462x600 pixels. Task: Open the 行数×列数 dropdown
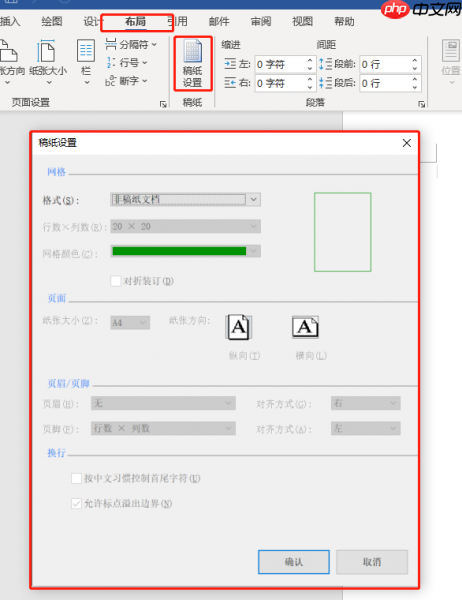(x=186, y=227)
